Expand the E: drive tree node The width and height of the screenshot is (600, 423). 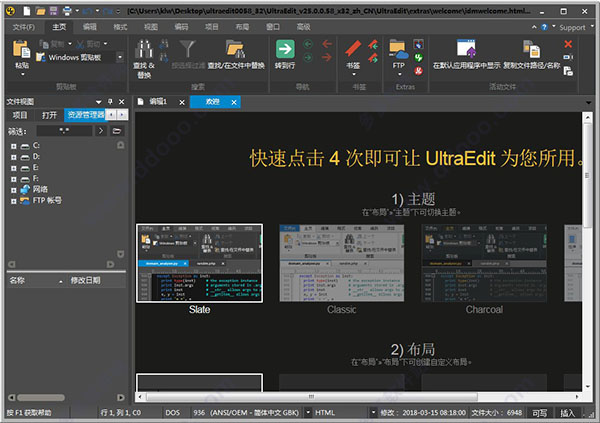[14, 168]
